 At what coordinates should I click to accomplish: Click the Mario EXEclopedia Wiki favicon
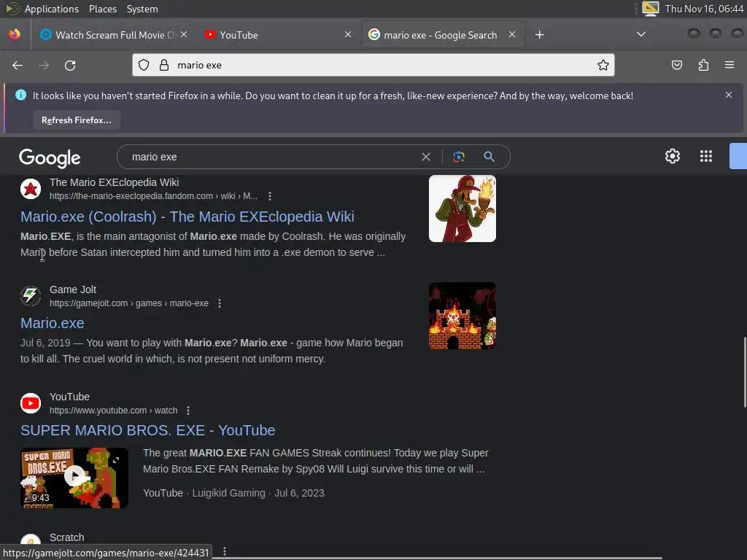pos(31,189)
